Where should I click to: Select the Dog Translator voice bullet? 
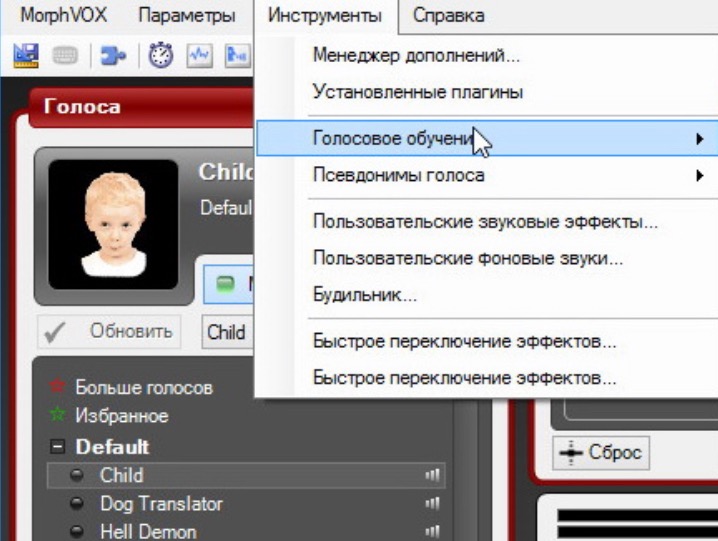[x=77, y=504]
